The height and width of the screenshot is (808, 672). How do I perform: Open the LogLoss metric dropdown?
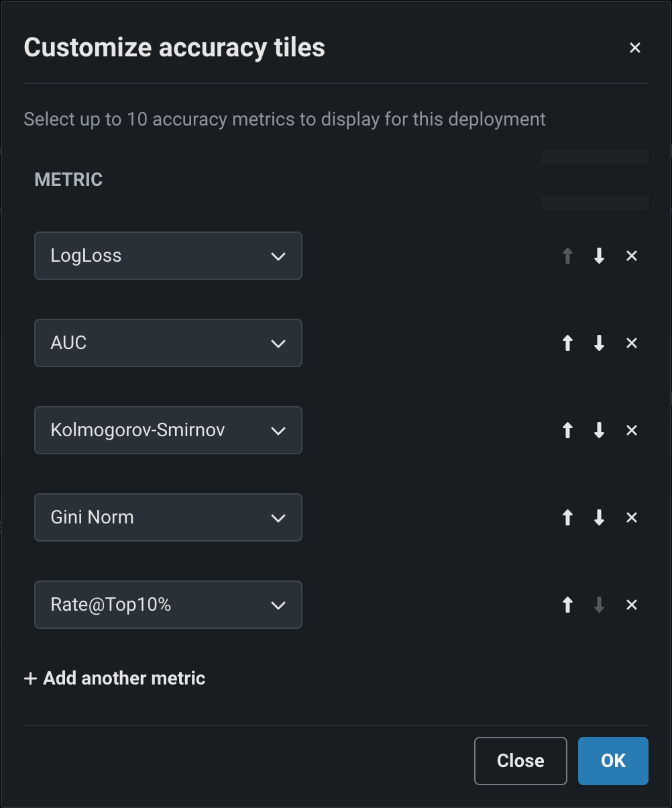point(168,256)
